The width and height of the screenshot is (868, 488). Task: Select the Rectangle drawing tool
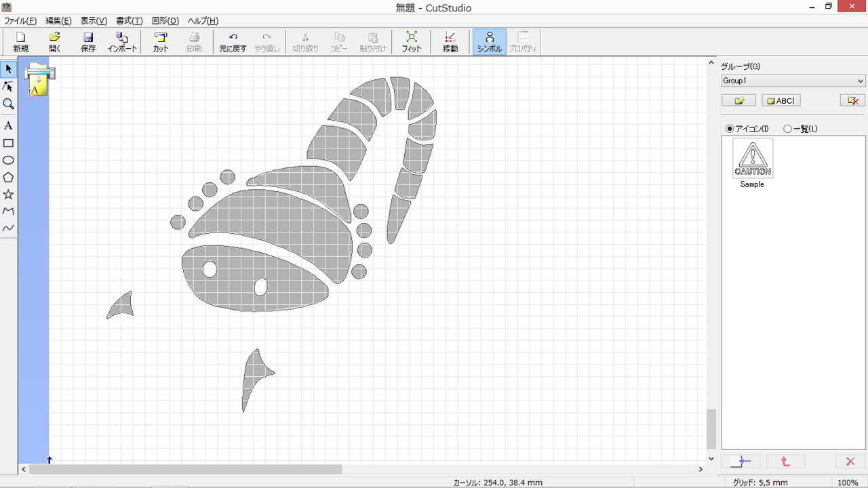8,143
